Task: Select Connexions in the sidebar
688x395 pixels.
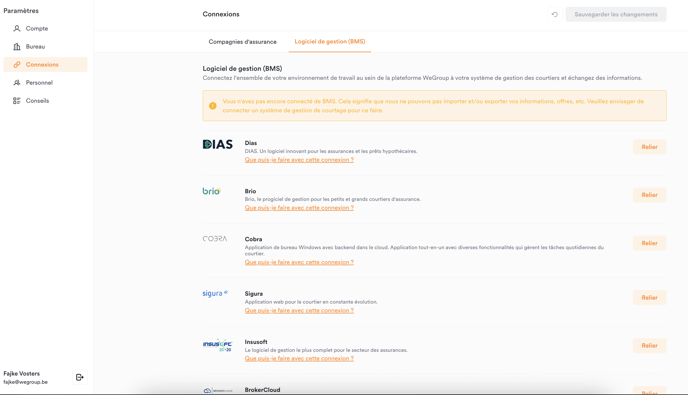Action: (45, 65)
